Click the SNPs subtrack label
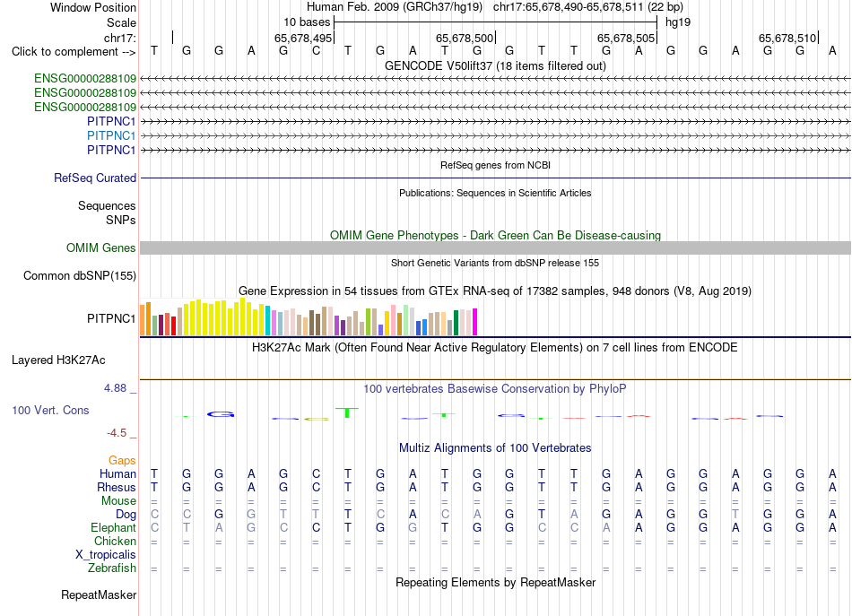This screenshot has width=852, height=616. tap(121, 220)
